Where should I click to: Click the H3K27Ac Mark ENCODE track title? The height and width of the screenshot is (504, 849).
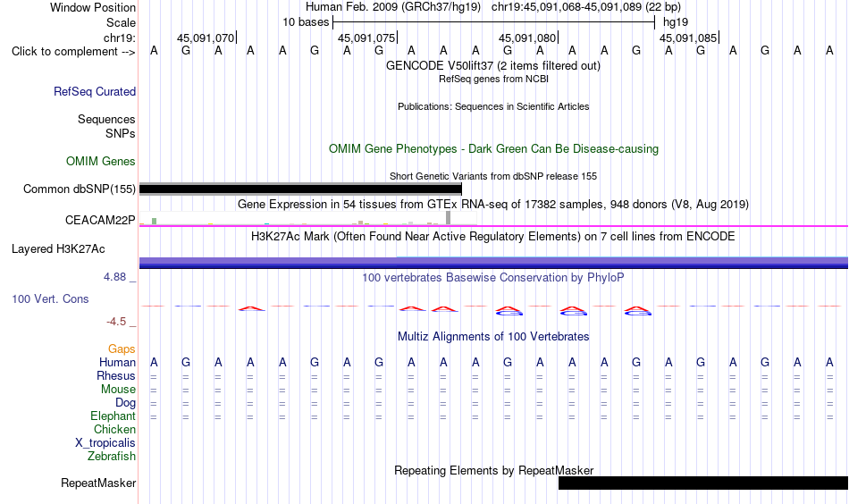pos(493,237)
